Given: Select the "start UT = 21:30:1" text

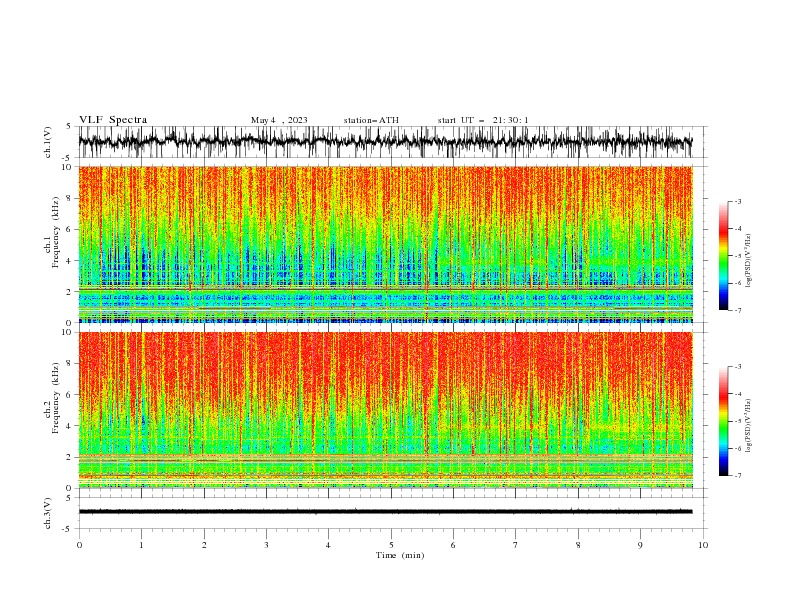Looking at the screenshot, I should click(x=483, y=120).
